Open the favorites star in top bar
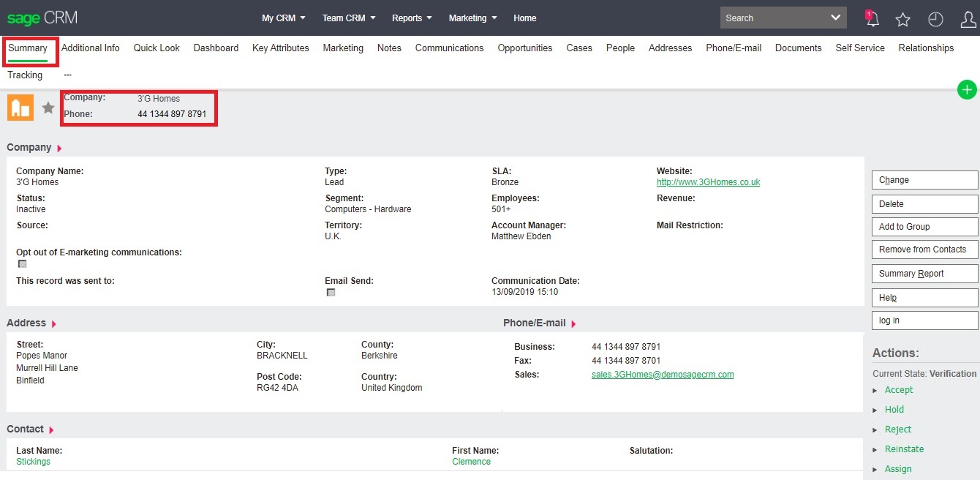Image resolution: width=980 pixels, height=480 pixels. [903, 20]
